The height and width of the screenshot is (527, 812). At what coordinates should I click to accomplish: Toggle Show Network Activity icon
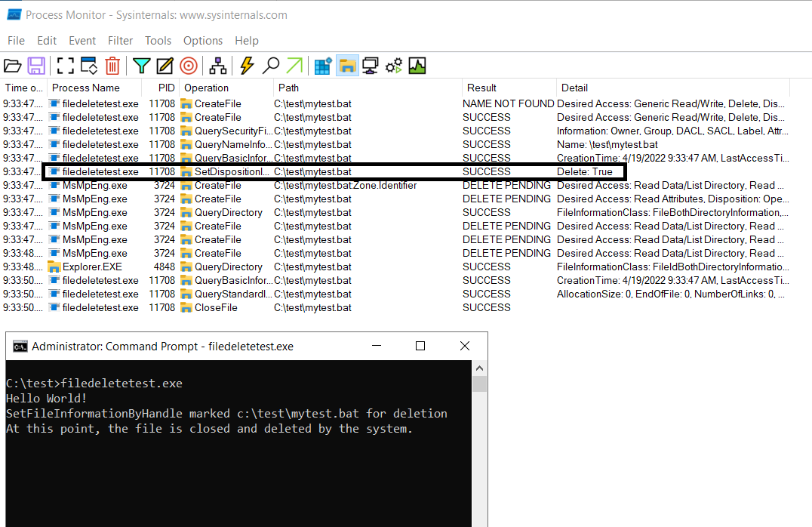(371, 66)
